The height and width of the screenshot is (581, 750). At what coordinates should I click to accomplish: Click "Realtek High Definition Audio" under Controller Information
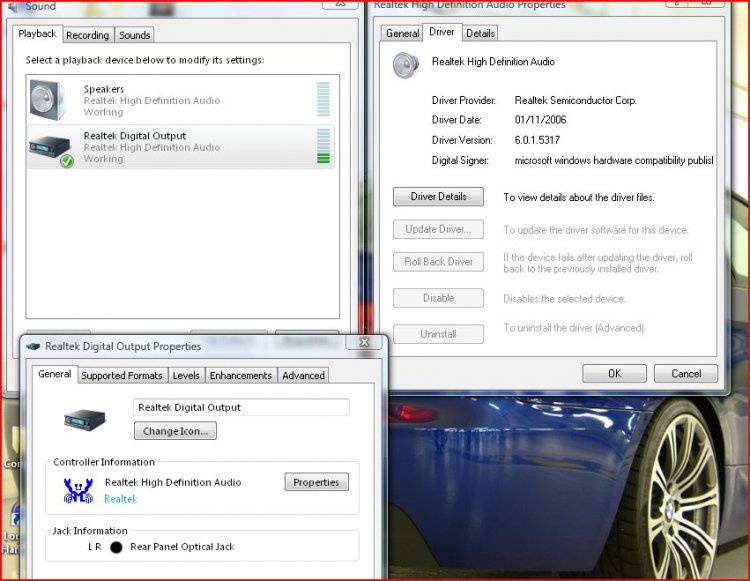click(173, 482)
